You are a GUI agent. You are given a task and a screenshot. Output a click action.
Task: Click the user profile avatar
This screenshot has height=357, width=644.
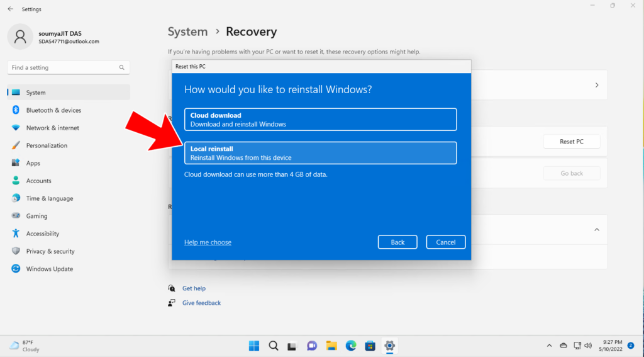pyautogui.click(x=20, y=37)
